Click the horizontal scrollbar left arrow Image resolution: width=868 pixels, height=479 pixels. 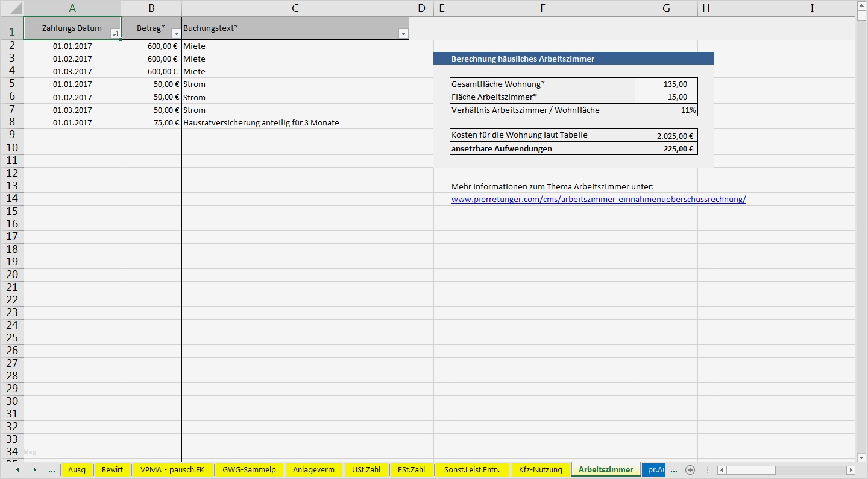tap(721, 469)
